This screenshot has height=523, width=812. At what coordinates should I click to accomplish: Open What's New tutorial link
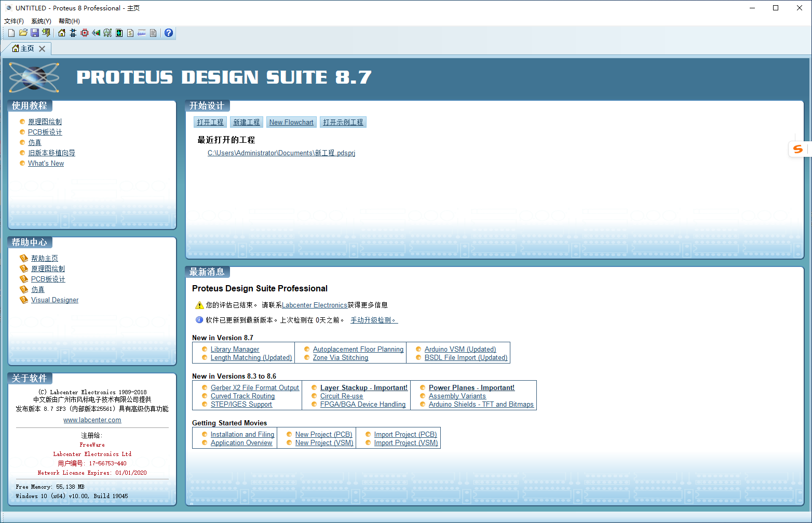point(46,163)
